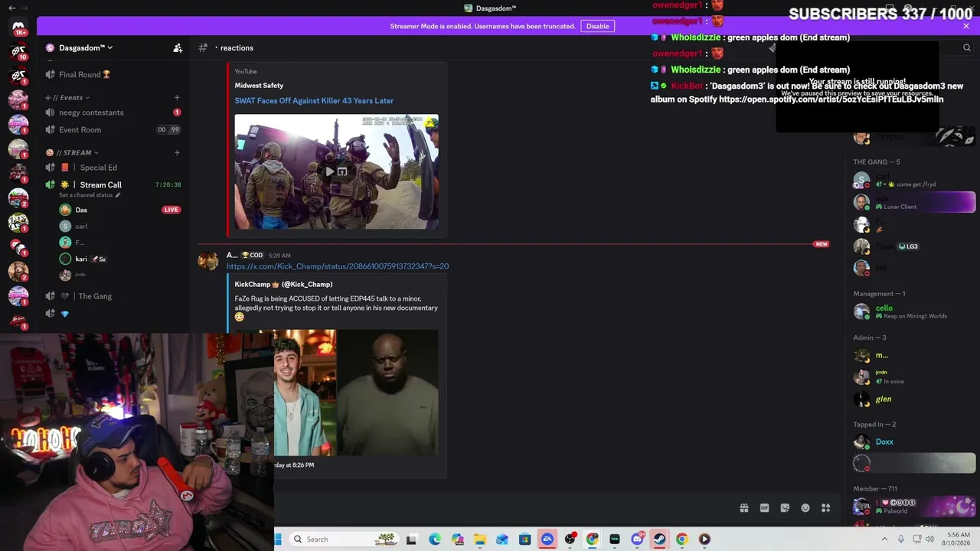
Task: Open the emoji picker
Action: pos(805,508)
